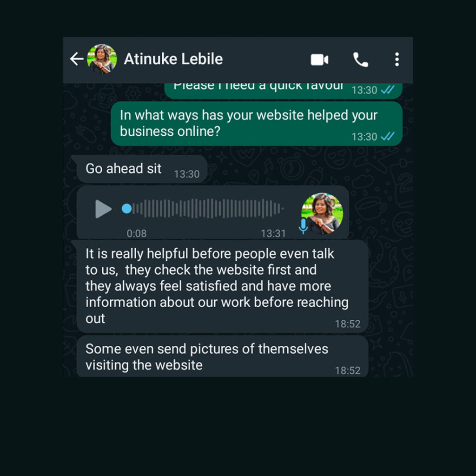The image size is (476, 476).
Task: Start a voice call using phone icon
Action: [x=360, y=59]
